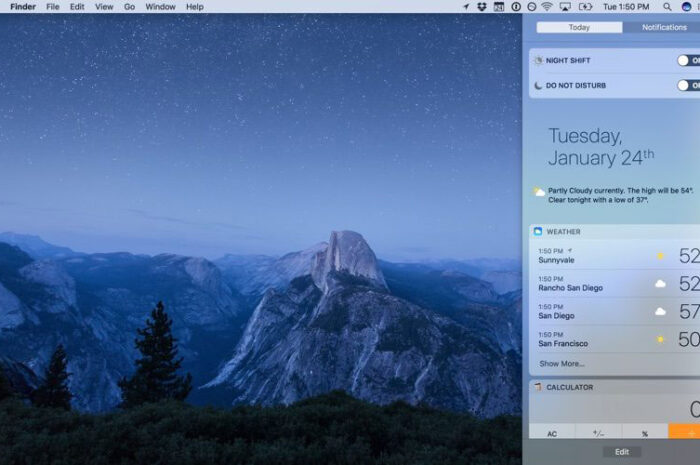The width and height of the screenshot is (700, 465).
Task: Select the San Diego weather row
Action: tap(615, 311)
